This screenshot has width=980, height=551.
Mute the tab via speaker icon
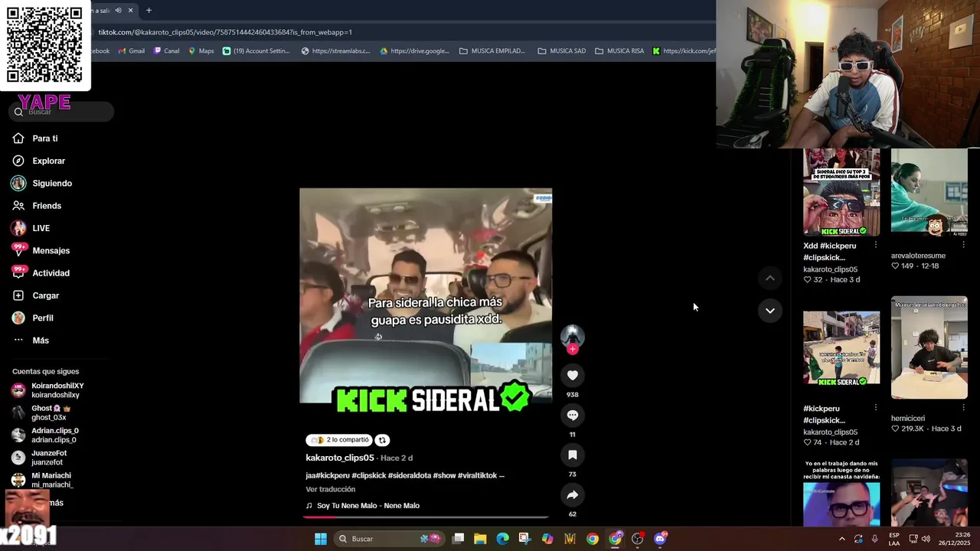point(118,10)
